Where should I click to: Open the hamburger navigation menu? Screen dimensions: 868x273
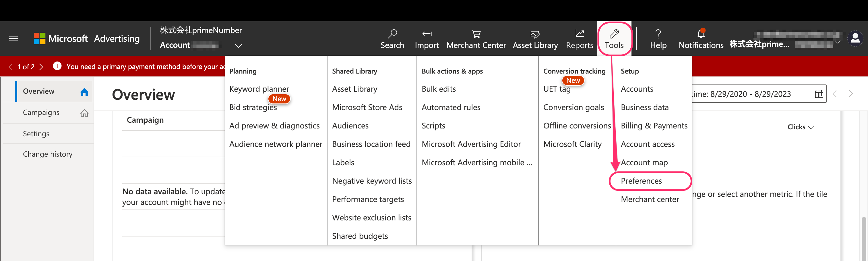(x=13, y=39)
